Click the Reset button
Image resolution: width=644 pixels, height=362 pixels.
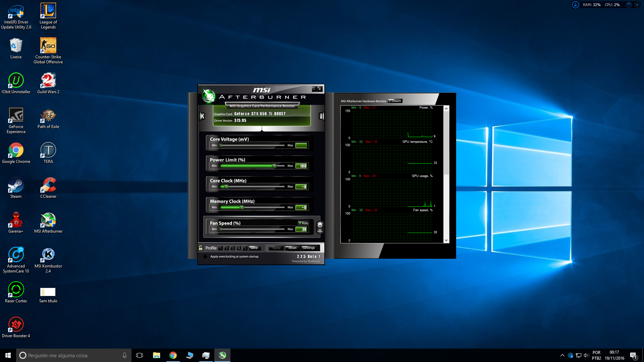pos(292,248)
